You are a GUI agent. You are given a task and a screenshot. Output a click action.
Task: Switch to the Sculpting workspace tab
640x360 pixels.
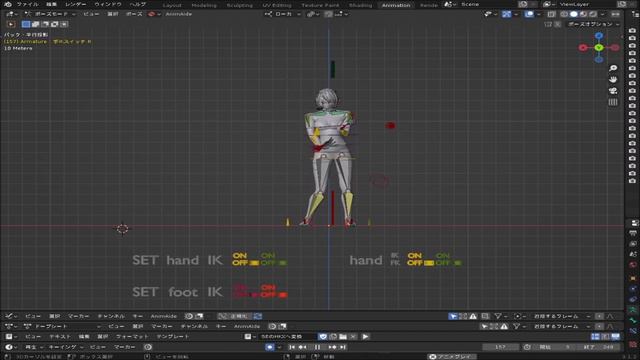pyautogui.click(x=240, y=5)
